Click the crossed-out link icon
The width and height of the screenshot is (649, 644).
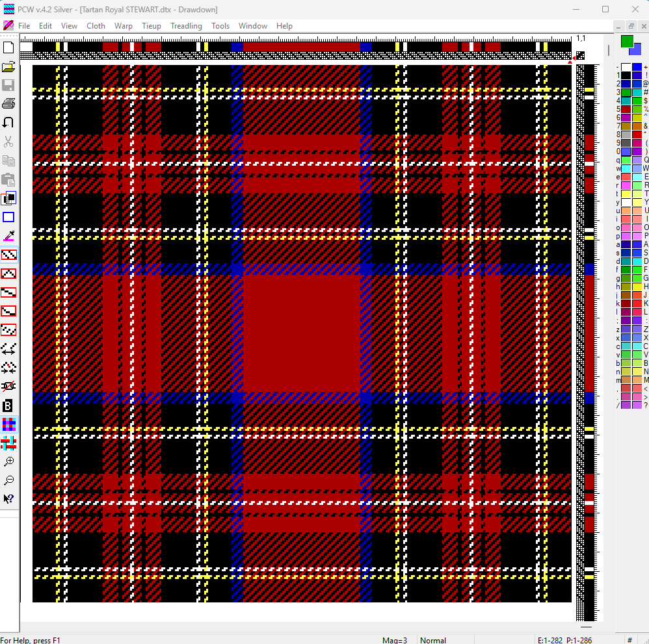(8, 387)
